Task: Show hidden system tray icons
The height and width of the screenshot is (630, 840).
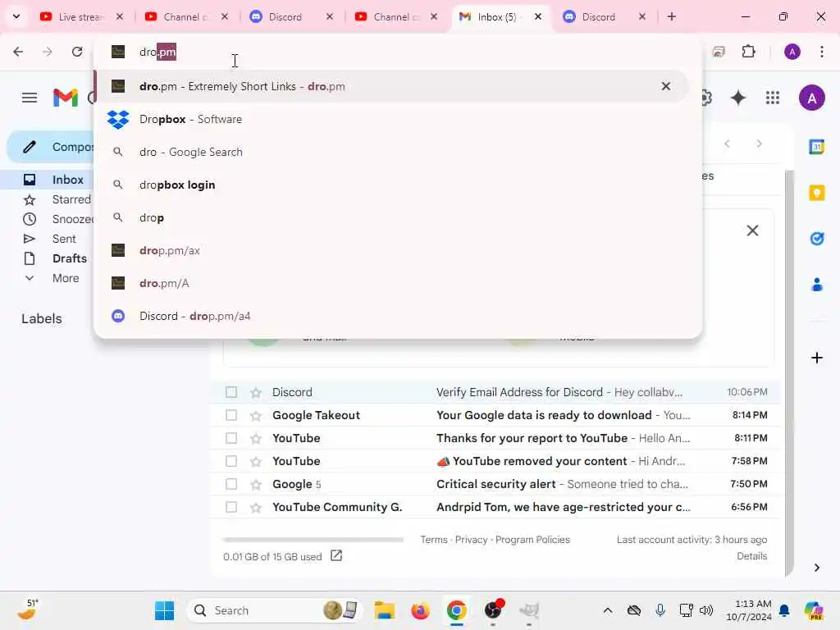Action: [x=608, y=610]
